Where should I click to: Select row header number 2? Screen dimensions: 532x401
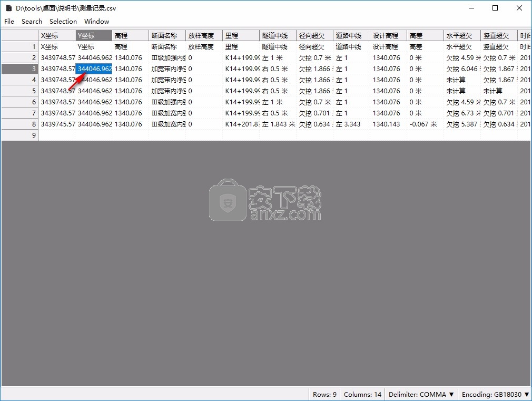(x=19, y=58)
